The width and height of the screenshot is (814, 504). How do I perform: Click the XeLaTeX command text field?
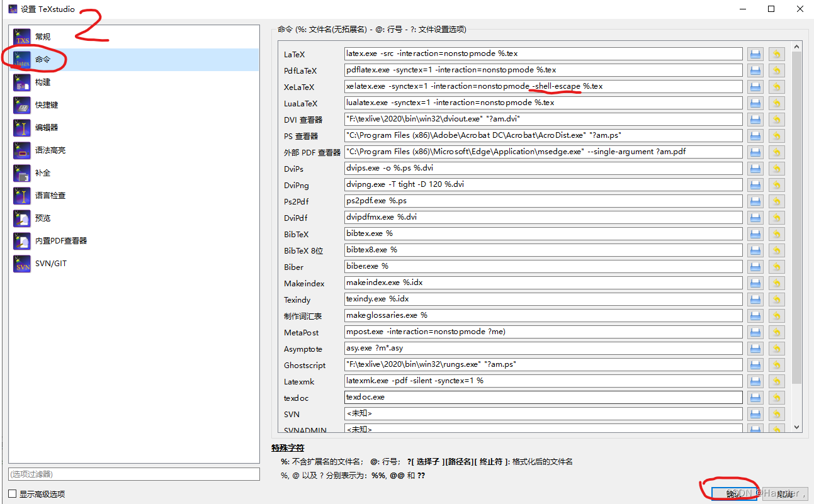pos(543,86)
